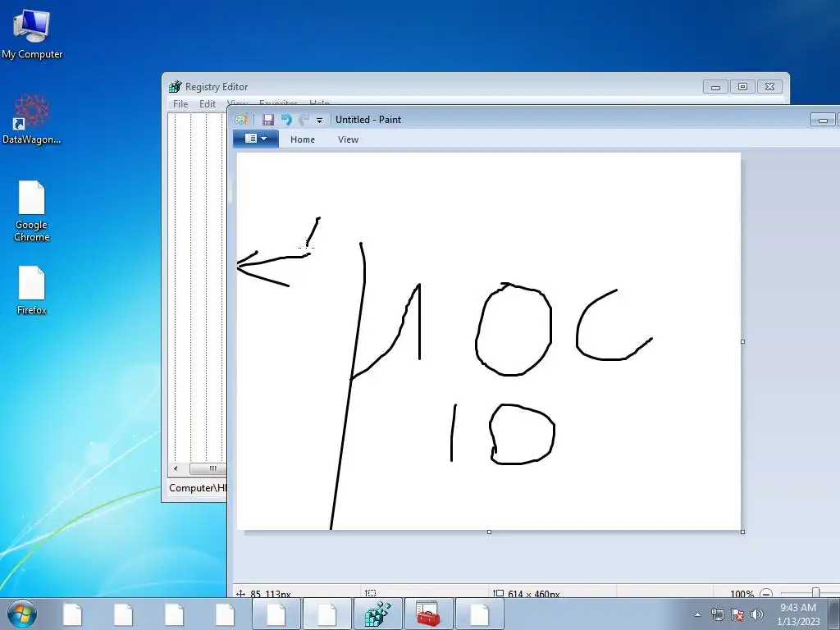Minimize the Registry Editor window
Screen dimensions: 840x630
[715, 87]
